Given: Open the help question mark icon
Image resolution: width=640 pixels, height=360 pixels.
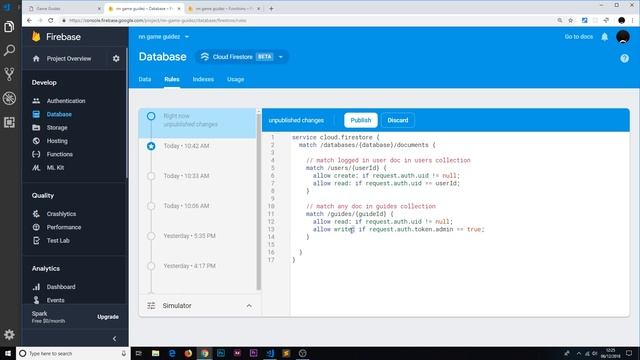Looking at the screenshot, I should point(624,58).
